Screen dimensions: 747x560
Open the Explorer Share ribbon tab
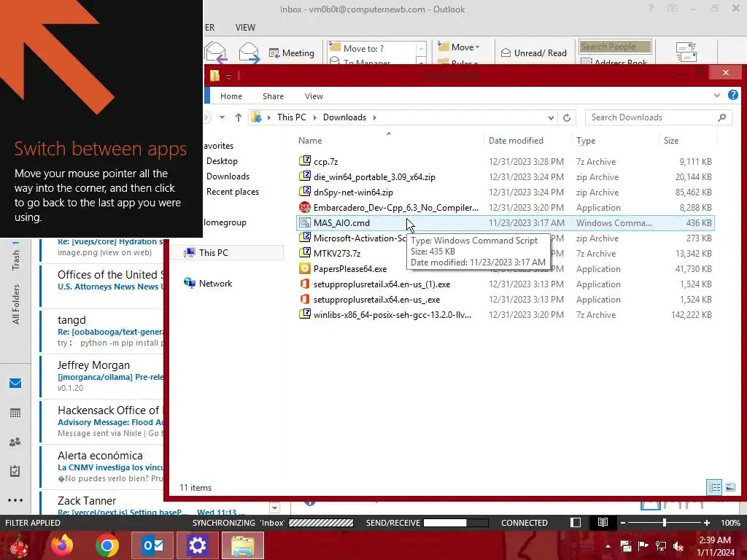[273, 96]
